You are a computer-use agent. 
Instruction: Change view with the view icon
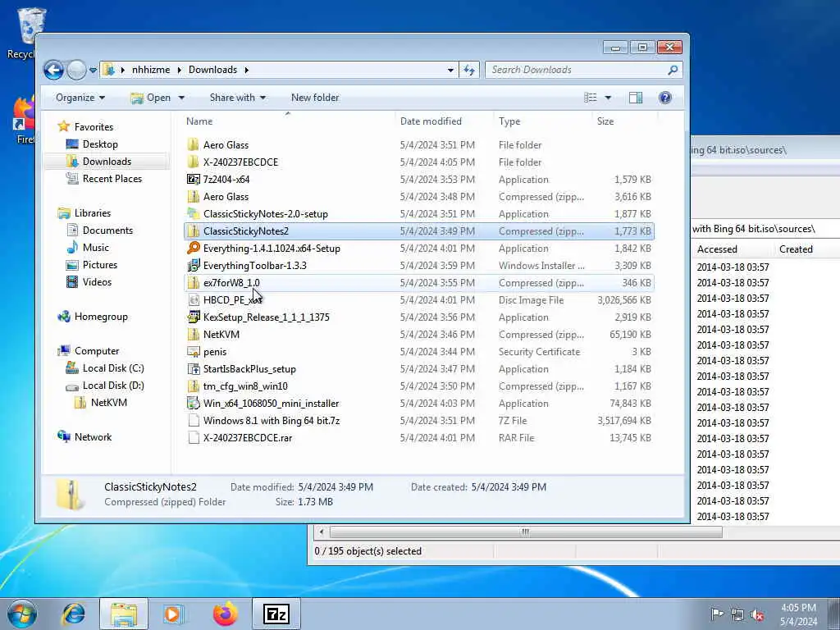591,98
